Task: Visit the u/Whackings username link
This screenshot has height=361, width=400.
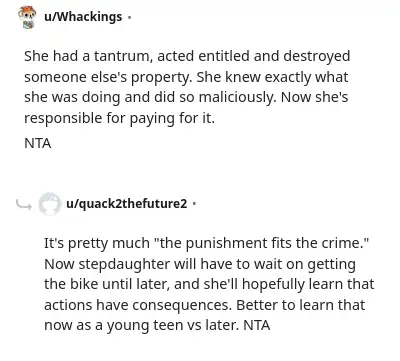Action: coord(83,17)
